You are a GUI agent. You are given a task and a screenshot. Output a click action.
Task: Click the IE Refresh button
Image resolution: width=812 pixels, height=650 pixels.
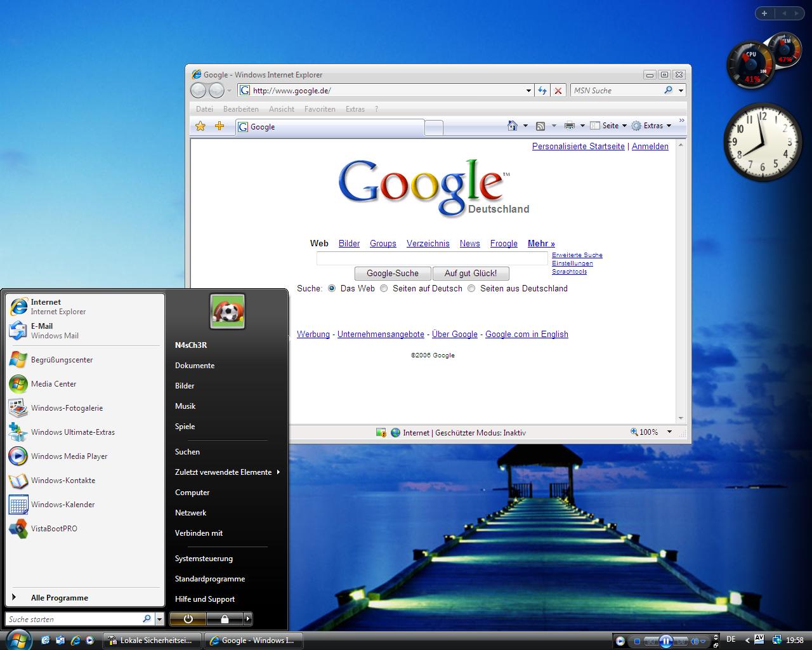[x=542, y=91]
